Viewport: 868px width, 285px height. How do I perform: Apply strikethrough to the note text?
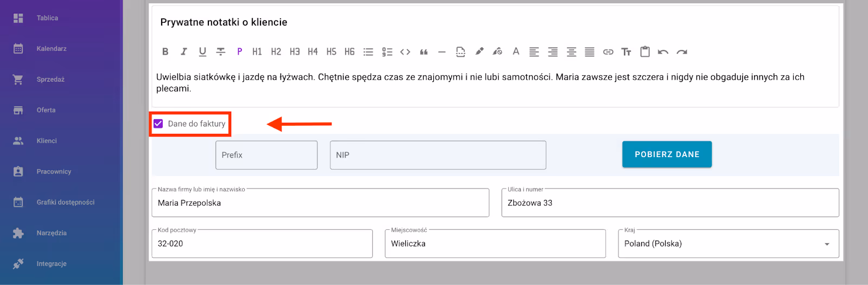click(x=221, y=52)
